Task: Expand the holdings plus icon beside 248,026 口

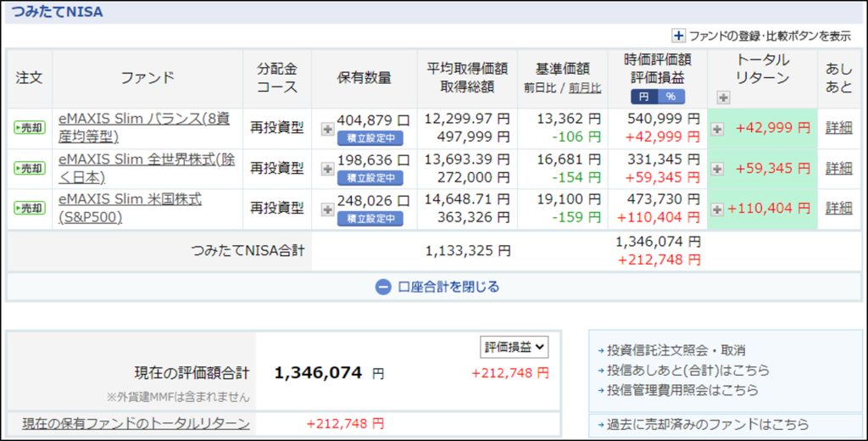Action: 328,209
